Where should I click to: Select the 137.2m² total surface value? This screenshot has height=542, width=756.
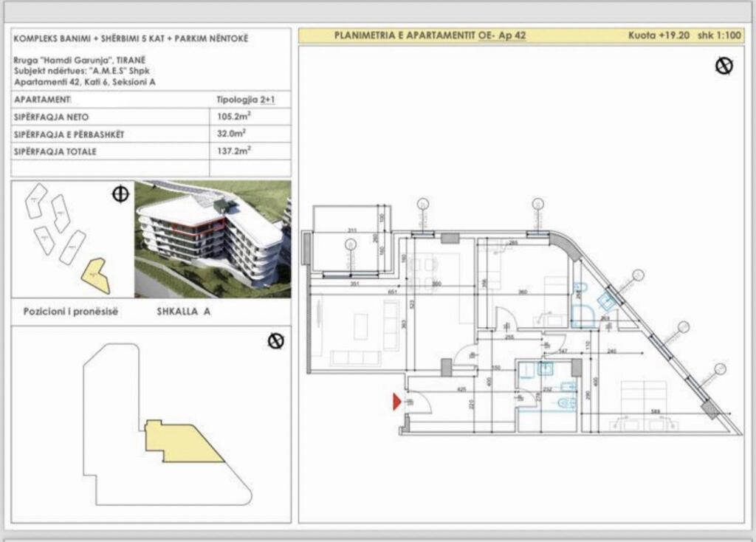click(230, 151)
